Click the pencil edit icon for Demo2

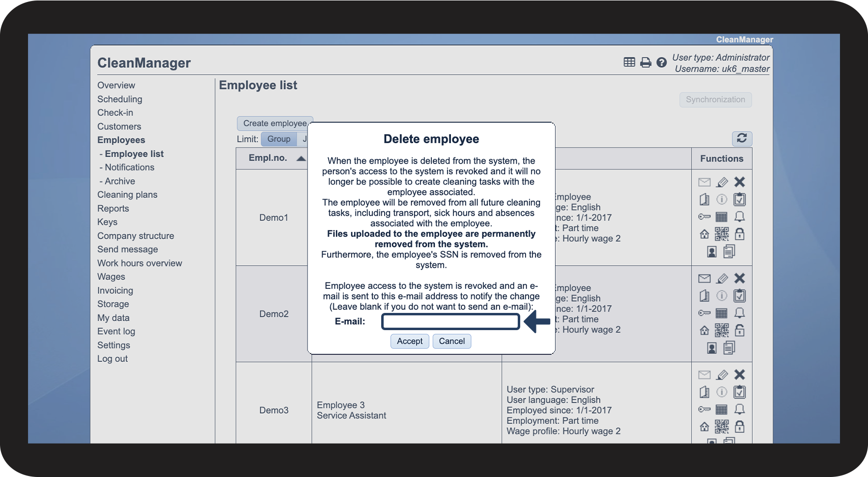coord(722,279)
